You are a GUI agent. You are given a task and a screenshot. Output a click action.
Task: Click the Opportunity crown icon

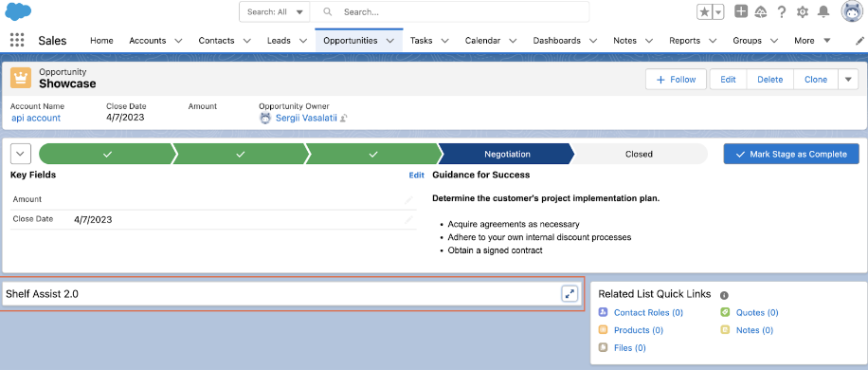tap(21, 78)
